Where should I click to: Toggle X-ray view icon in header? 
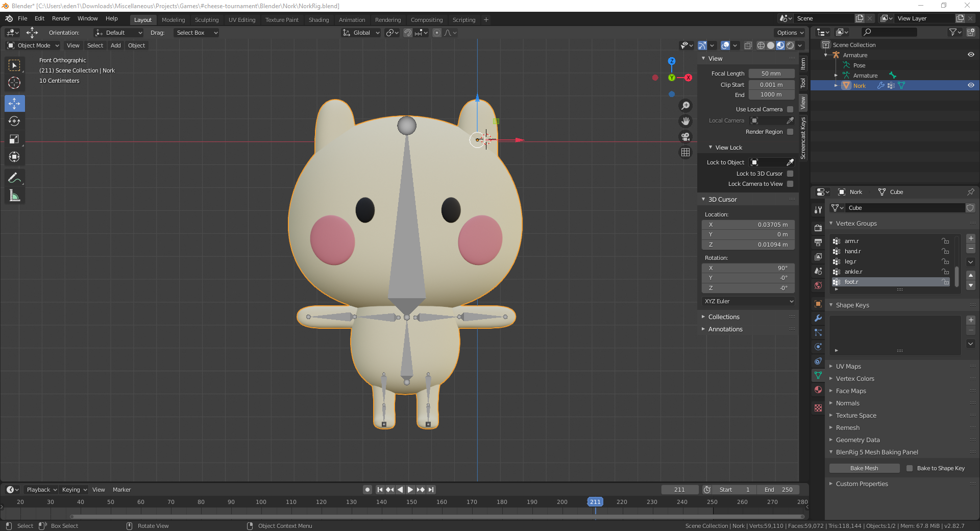pyautogui.click(x=748, y=45)
